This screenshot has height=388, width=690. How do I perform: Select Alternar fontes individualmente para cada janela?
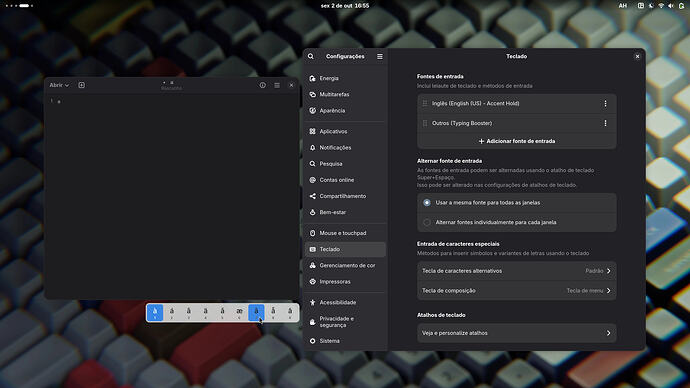pos(517,222)
